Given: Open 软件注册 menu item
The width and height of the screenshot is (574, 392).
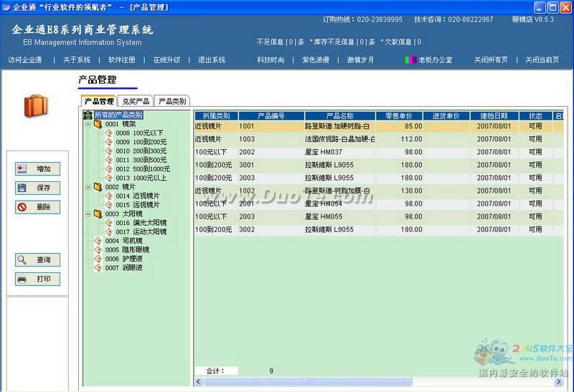Looking at the screenshot, I should click(x=121, y=60).
